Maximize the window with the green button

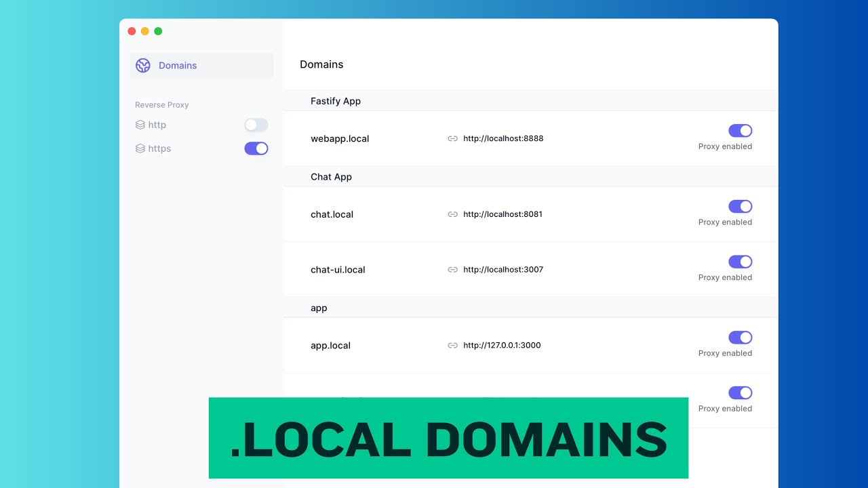pos(158,31)
